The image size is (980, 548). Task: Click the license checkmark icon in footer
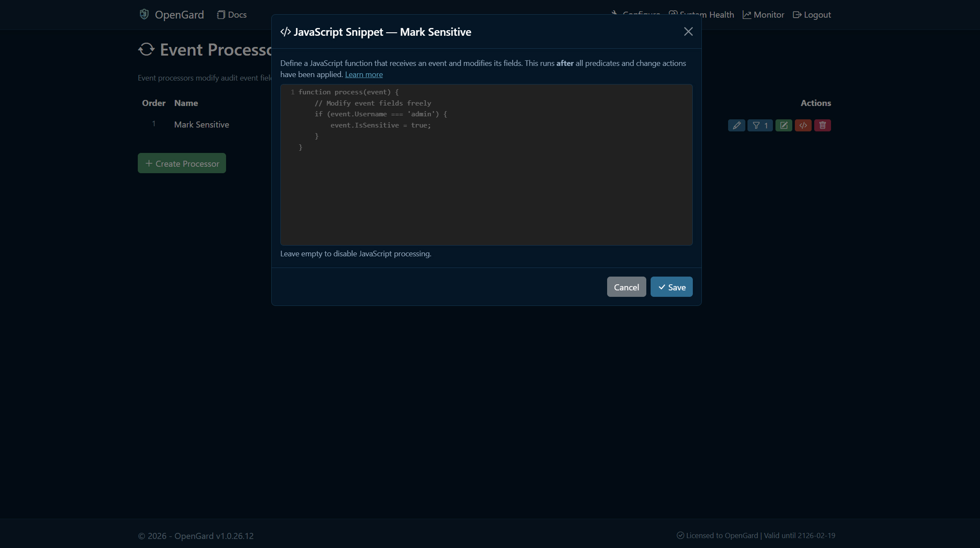[x=681, y=536]
